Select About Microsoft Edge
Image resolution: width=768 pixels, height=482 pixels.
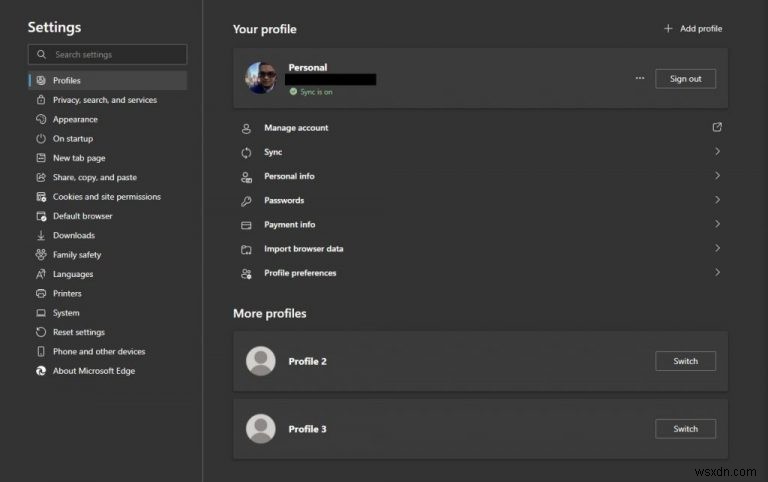point(107,371)
